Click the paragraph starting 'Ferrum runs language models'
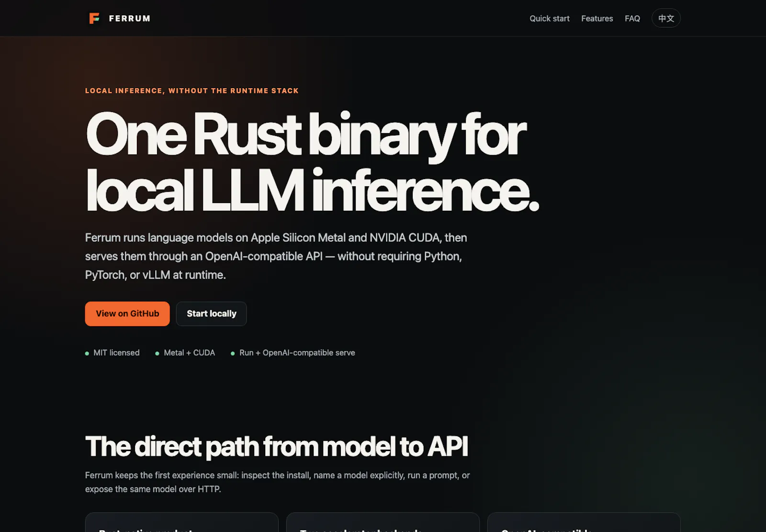This screenshot has width=766, height=532. [x=276, y=256]
